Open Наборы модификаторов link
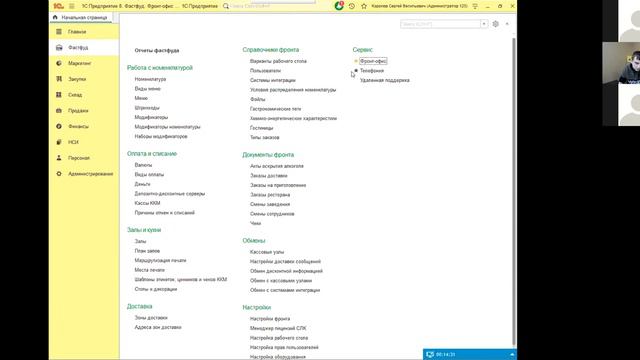The width and height of the screenshot is (640, 360). coord(161,136)
